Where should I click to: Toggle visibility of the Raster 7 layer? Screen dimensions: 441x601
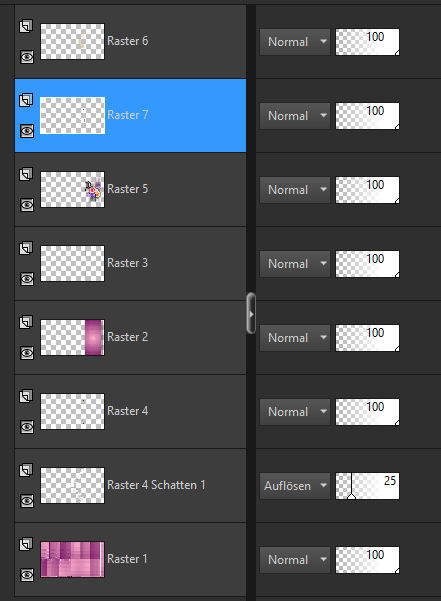pyautogui.click(x=27, y=131)
